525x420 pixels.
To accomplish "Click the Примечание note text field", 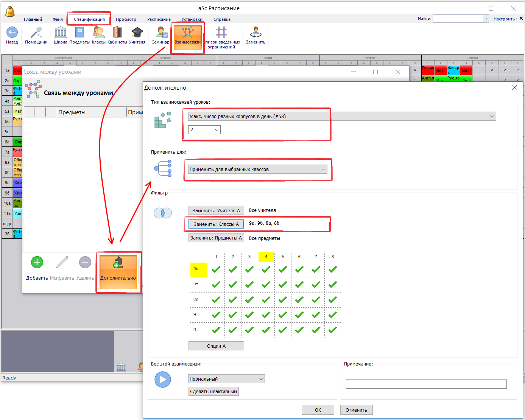I will tap(426, 384).
